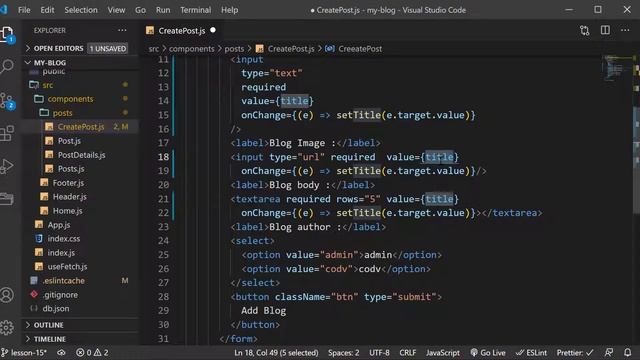
Task: Open .eslintcache in the file tree
Action: tap(63, 280)
